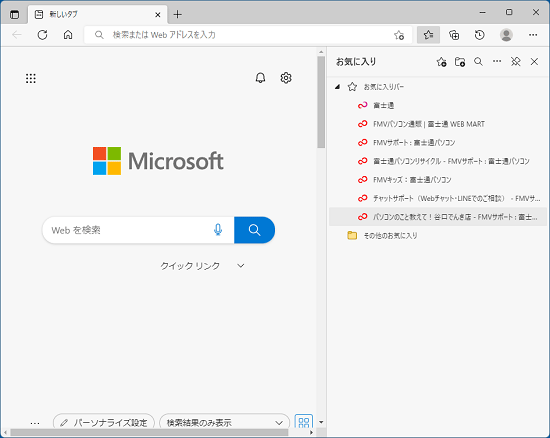The image size is (550, 438).
Task: Open the Collections button
Action: (x=454, y=35)
